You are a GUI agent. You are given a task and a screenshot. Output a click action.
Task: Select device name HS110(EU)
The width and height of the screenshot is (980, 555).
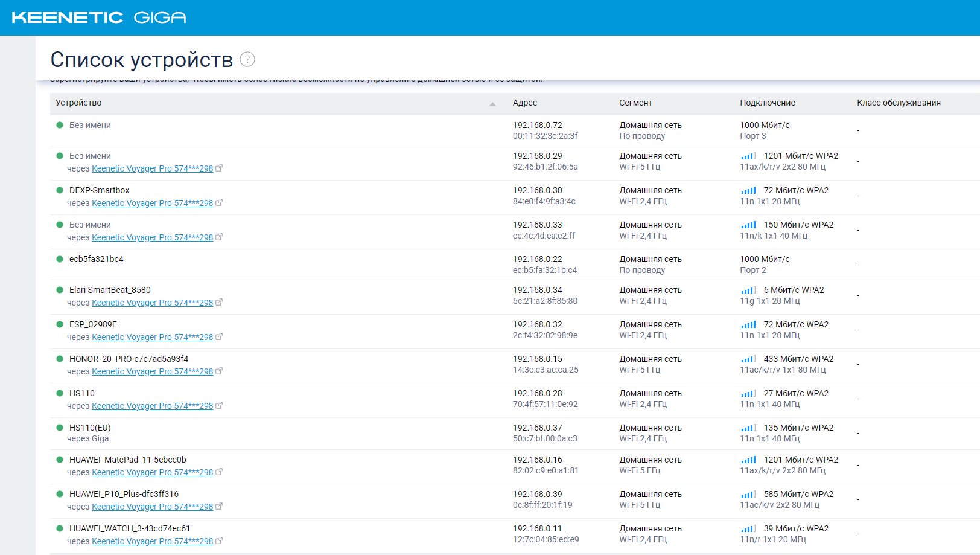pyautogui.click(x=90, y=428)
